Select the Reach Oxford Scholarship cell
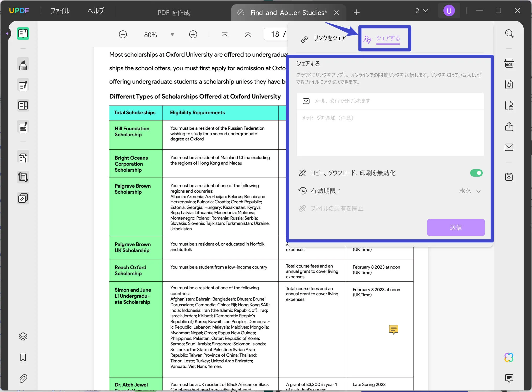This screenshot has height=392, width=532. 136,270
